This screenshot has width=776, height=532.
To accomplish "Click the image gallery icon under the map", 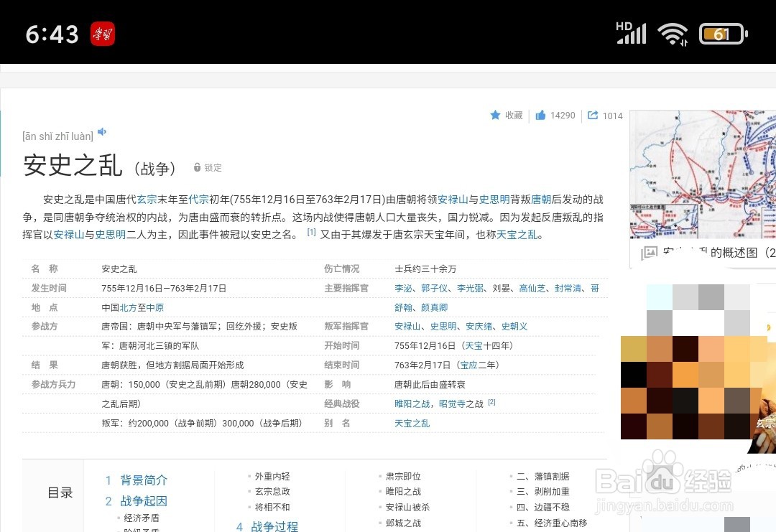I will click(650, 253).
